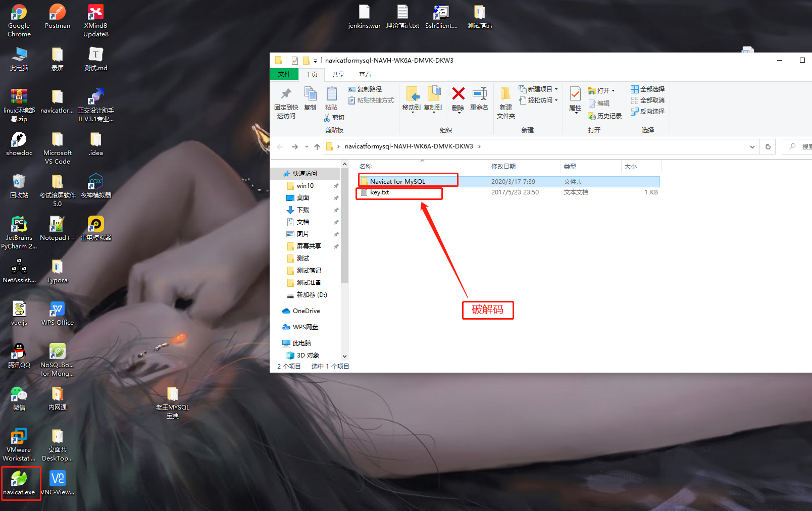This screenshot has height=511, width=812.
Task: Launch Notepad++ desktop shortcut
Action: pyautogui.click(x=58, y=229)
